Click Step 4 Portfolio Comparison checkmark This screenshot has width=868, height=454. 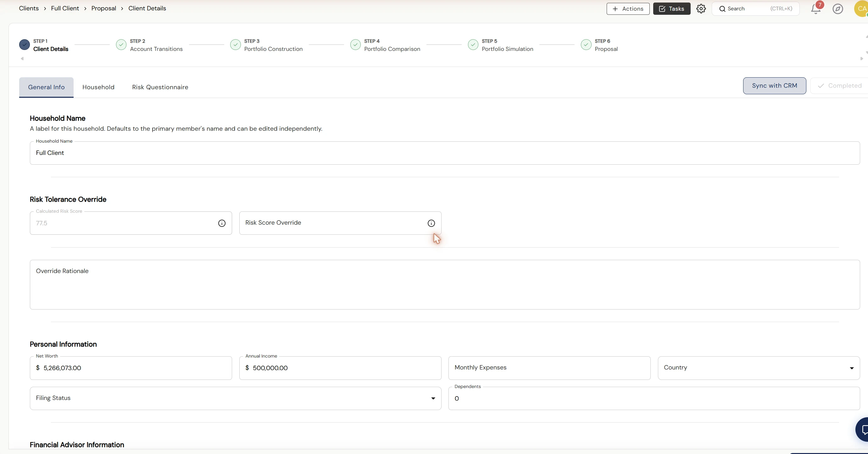(355, 45)
